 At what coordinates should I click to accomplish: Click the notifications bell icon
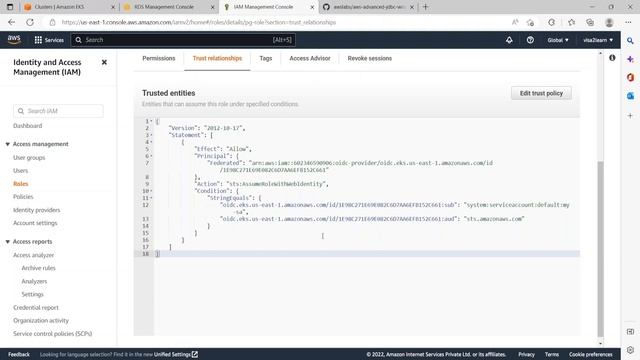point(509,40)
